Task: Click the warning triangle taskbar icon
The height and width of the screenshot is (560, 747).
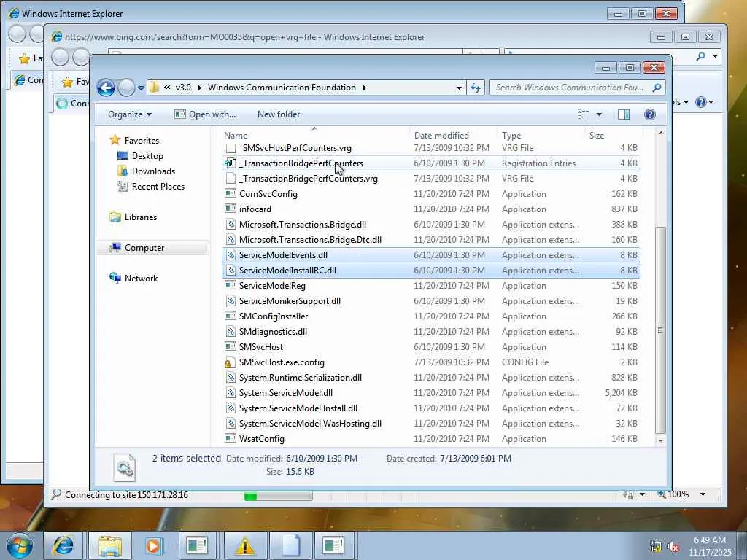Action: (245, 545)
